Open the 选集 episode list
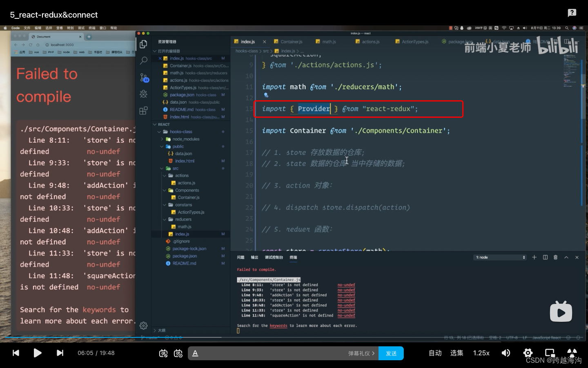Viewport: 588px width, 368px height. [457, 353]
